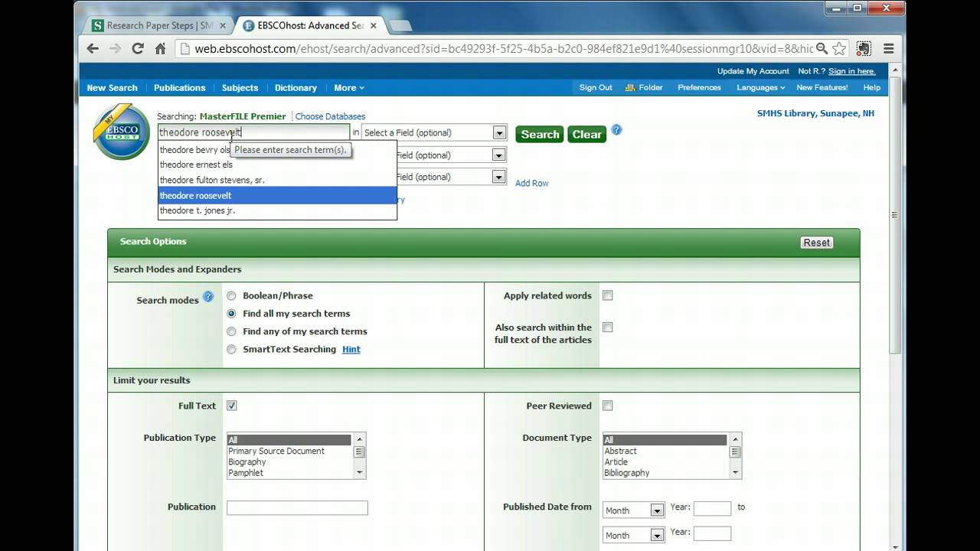Open the Folder icon in the top bar
The height and width of the screenshot is (551, 980).
pyautogui.click(x=631, y=87)
